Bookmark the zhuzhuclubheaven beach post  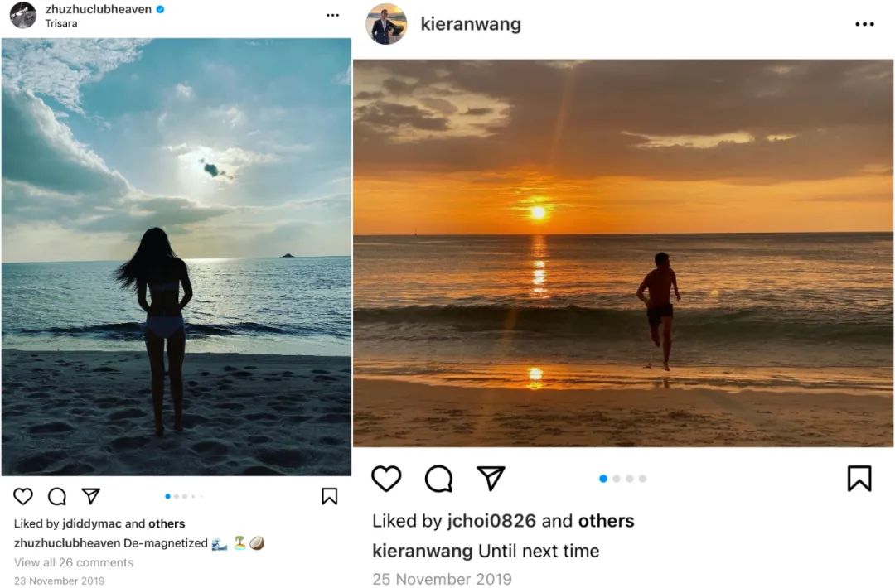point(329,496)
